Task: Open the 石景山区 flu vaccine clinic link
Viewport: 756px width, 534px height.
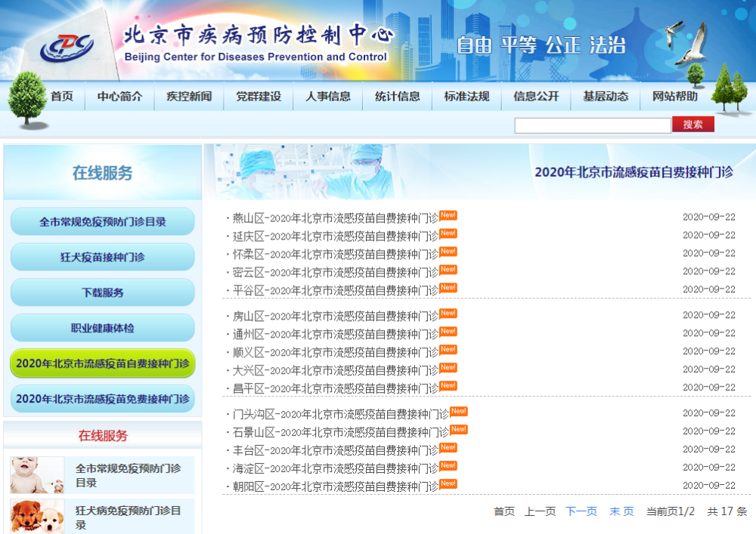Action: (x=340, y=432)
